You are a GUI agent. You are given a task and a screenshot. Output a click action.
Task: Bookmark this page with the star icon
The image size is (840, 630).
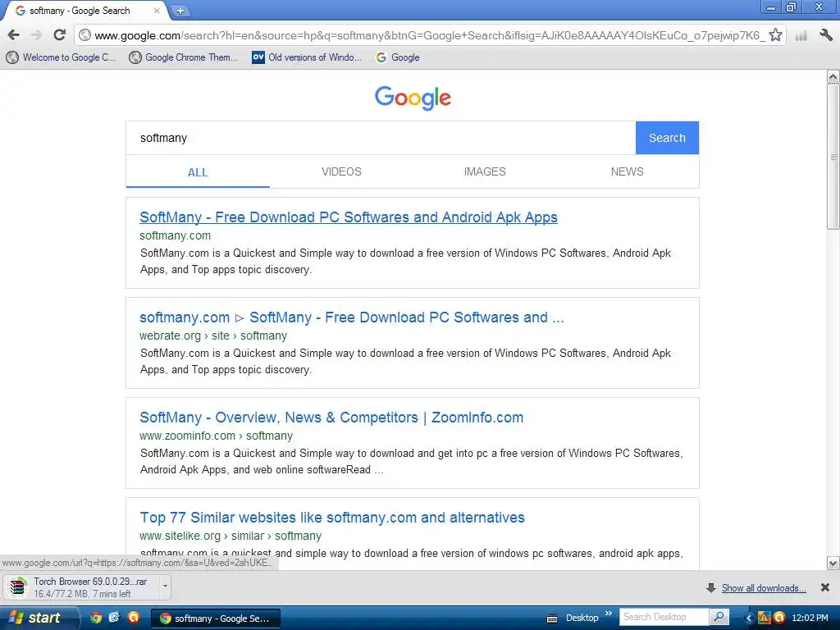[x=774, y=35]
